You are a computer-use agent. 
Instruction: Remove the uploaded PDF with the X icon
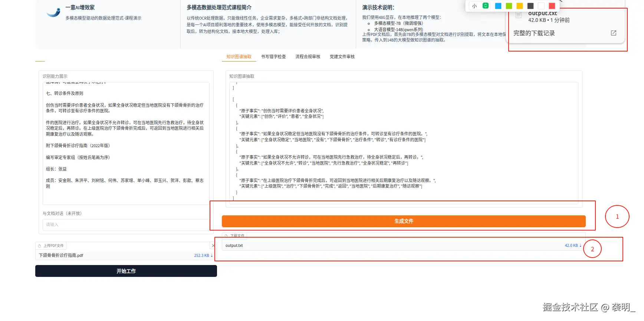pyautogui.click(x=213, y=245)
